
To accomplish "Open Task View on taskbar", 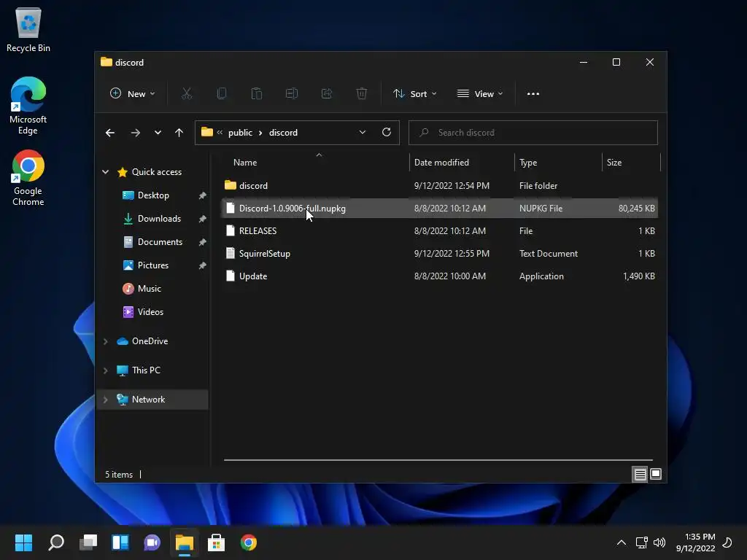I will 88,542.
